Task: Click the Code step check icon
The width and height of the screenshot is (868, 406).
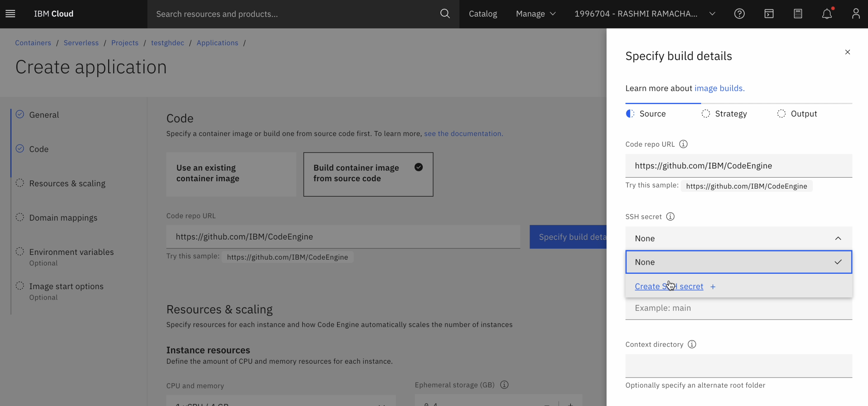Action: tap(20, 149)
